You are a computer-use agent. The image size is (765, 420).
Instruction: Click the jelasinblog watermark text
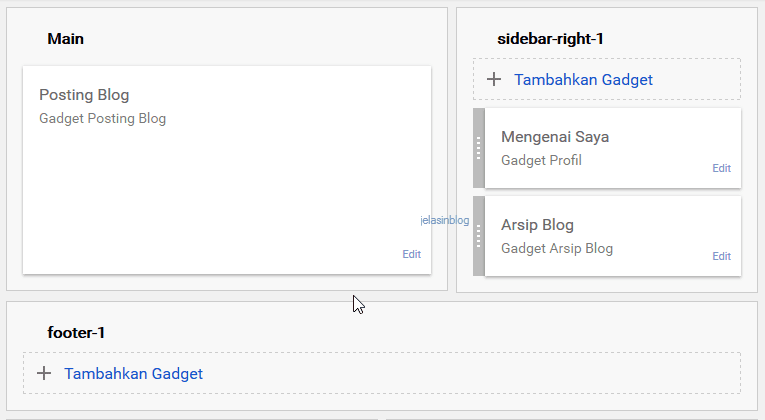pyautogui.click(x=445, y=220)
